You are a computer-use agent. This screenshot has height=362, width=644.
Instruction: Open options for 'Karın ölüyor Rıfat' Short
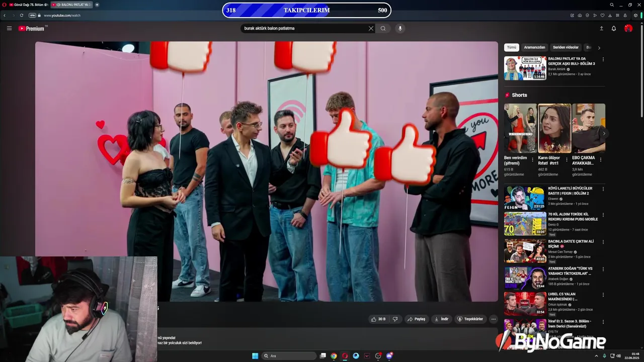[567, 160]
